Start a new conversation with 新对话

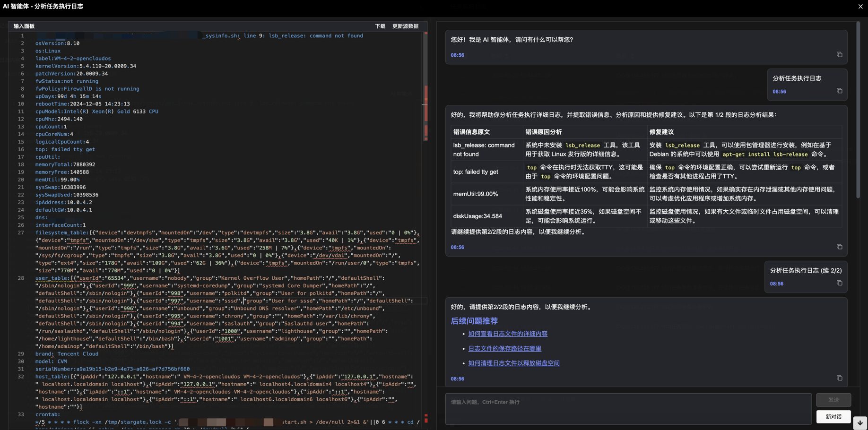click(x=833, y=417)
